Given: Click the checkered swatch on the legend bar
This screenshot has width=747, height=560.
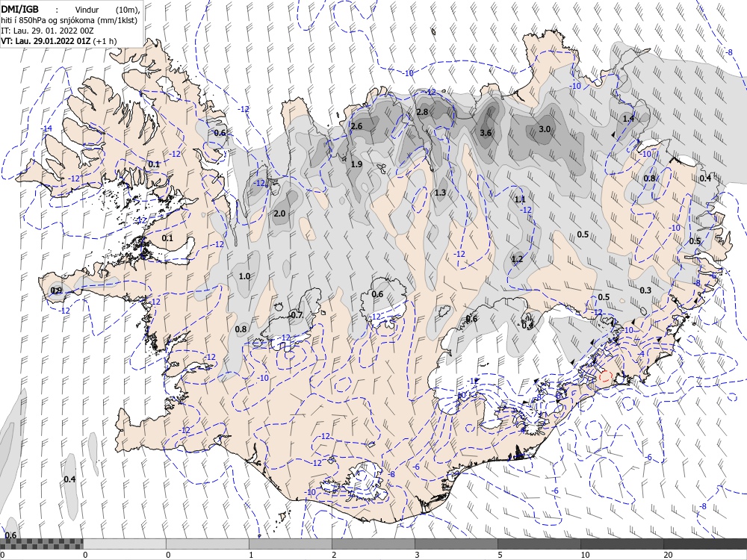Looking at the screenshot, I should click(x=41, y=544).
